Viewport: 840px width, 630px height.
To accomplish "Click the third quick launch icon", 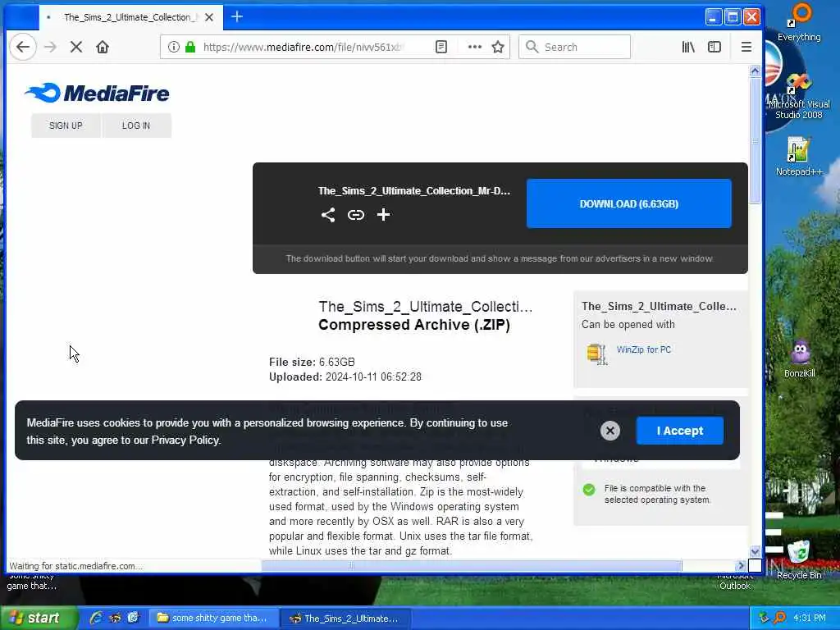I will (x=133, y=619).
